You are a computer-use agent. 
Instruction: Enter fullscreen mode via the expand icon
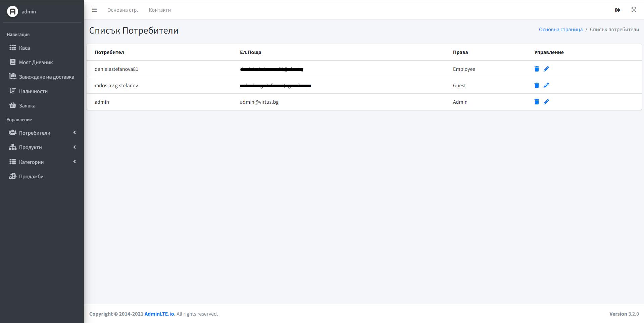634,10
